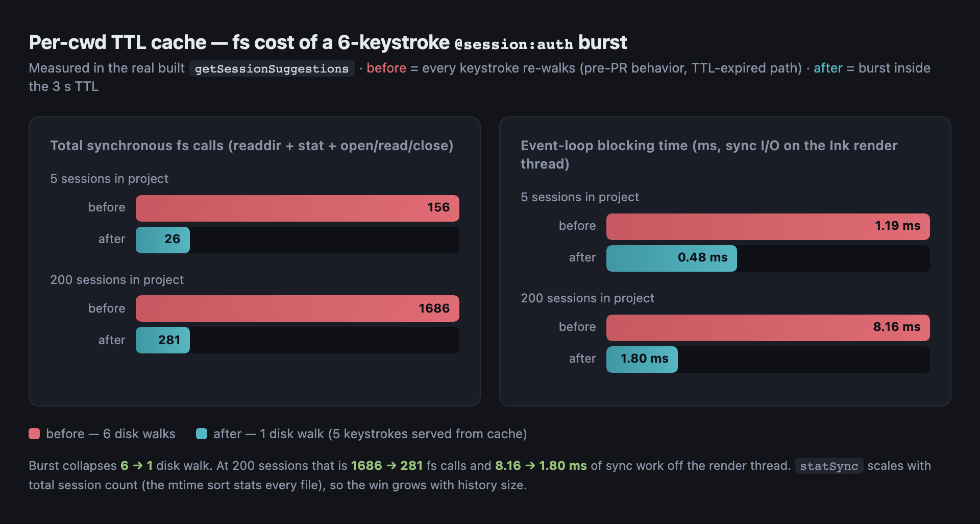Click the teal 'after' word in subtitle
This screenshot has width=980, height=524.
click(828, 68)
